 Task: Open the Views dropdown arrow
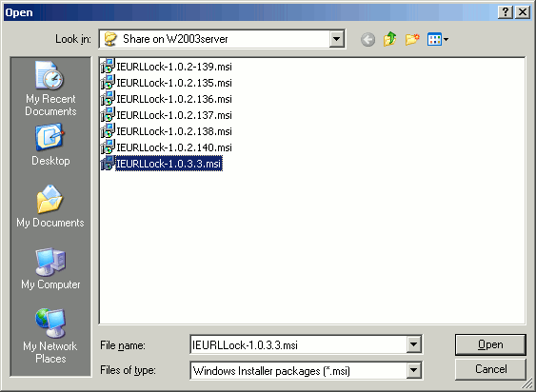pyautogui.click(x=446, y=40)
